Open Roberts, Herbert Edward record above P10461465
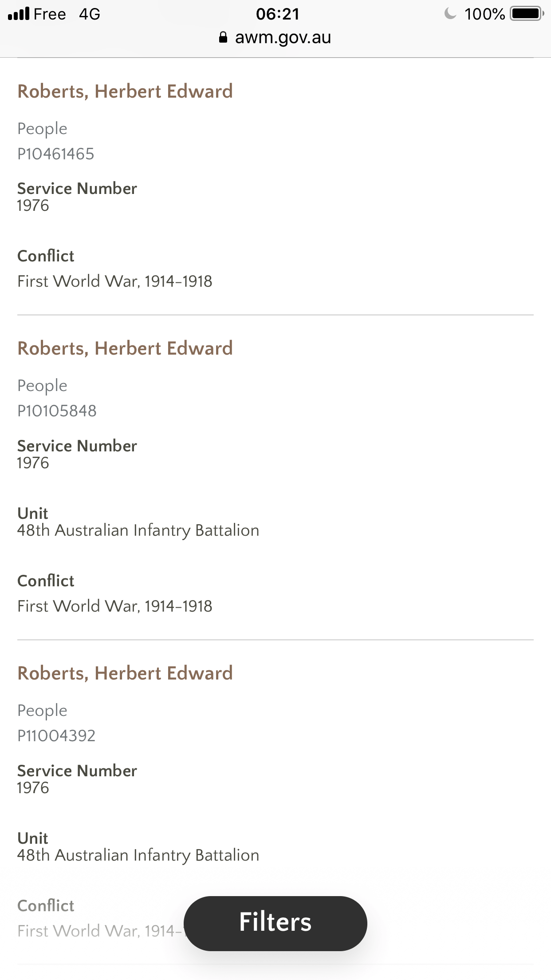The height and width of the screenshot is (980, 551). click(125, 91)
